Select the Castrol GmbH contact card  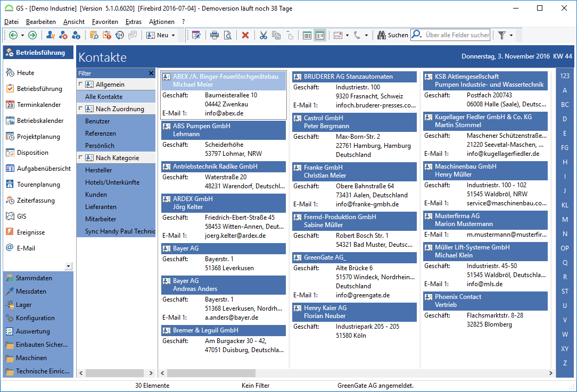355,122
